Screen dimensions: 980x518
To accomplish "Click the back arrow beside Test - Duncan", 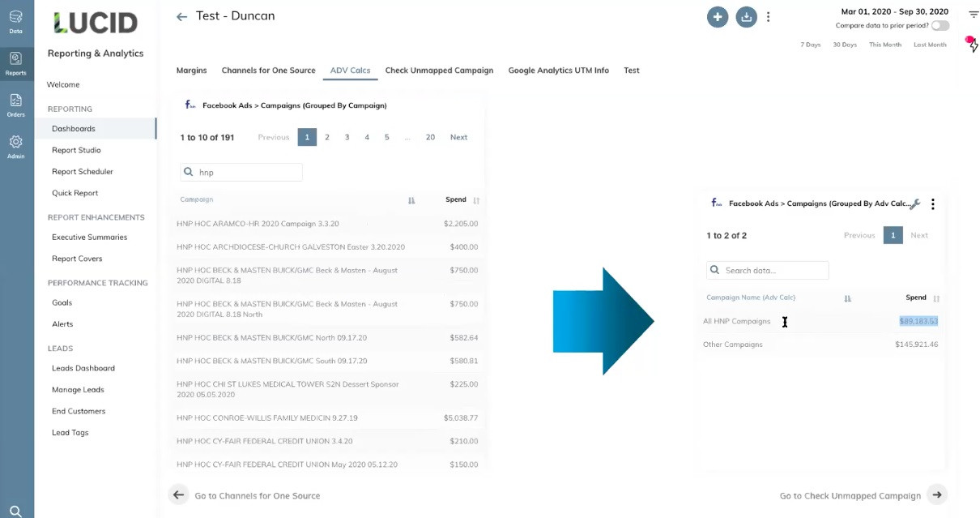I will pyautogui.click(x=181, y=17).
